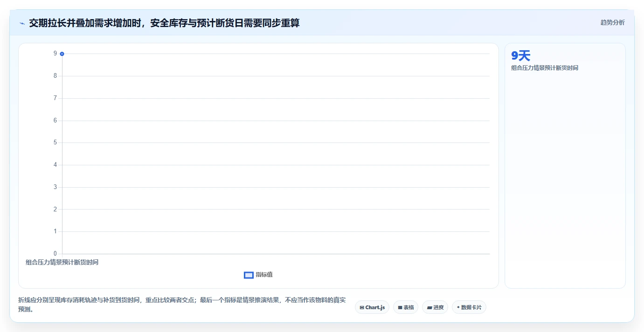Click the 9天 metric value
Image resolution: width=644 pixels, height=332 pixels.
(x=521, y=56)
